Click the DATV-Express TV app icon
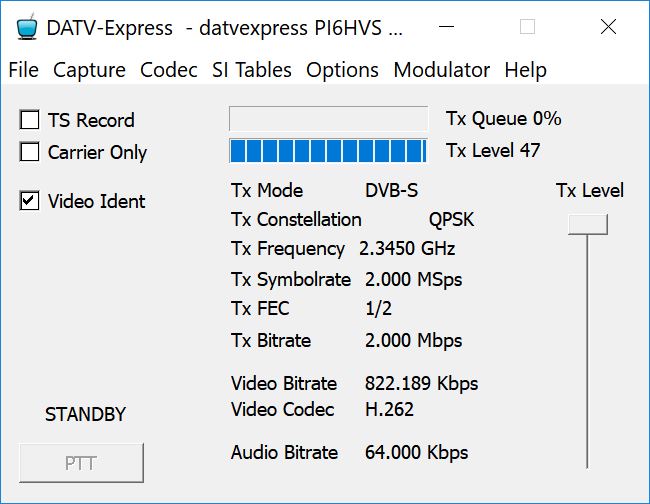Image resolution: width=650 pixels, height=504 pixels. tap(27, 27)
